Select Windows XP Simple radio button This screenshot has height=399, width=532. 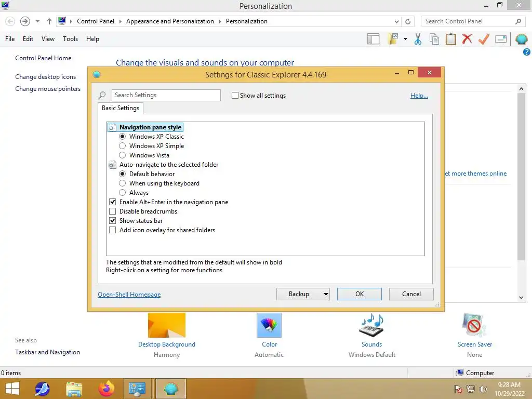click(123, 146)
